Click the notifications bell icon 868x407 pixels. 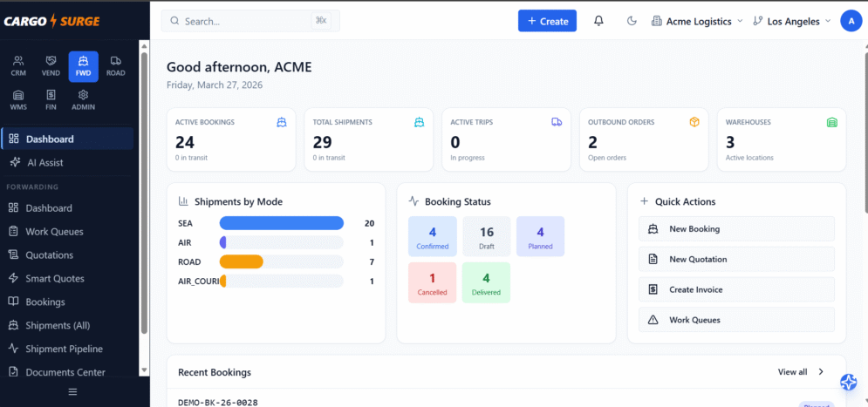[598, 21]
